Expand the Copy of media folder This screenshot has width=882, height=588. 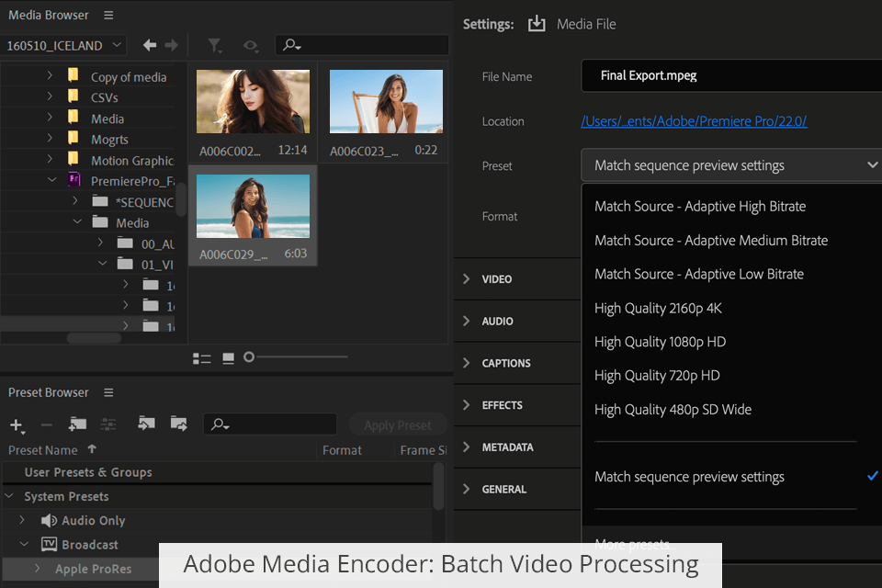pyautogui.click(x=50, y=74)
